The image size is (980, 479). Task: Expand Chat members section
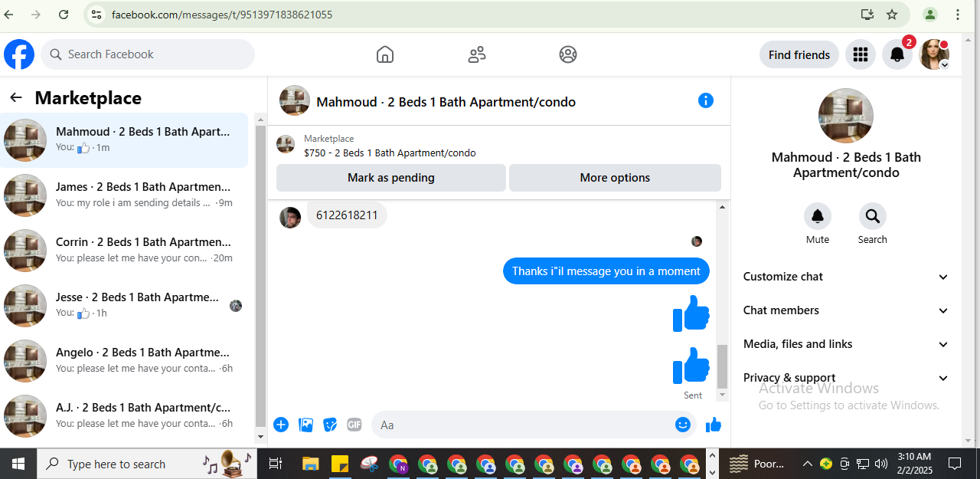pos(846,310)
